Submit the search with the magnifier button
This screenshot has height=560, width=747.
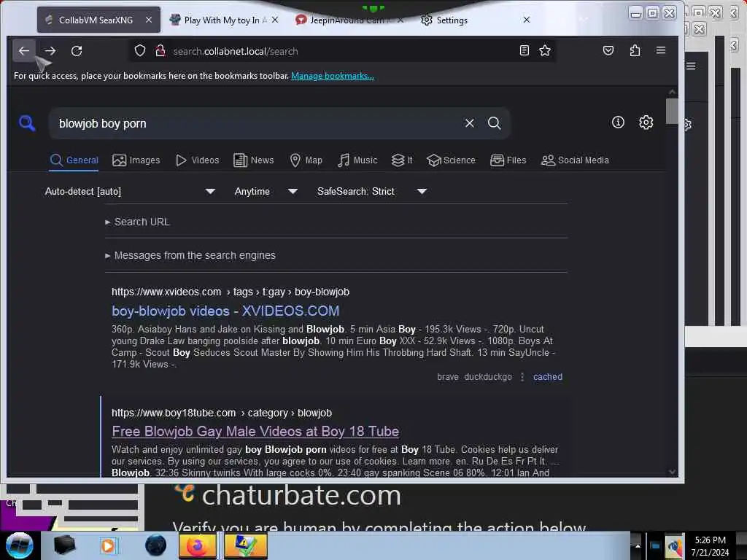pyautogui.click(x=494, y=122)
